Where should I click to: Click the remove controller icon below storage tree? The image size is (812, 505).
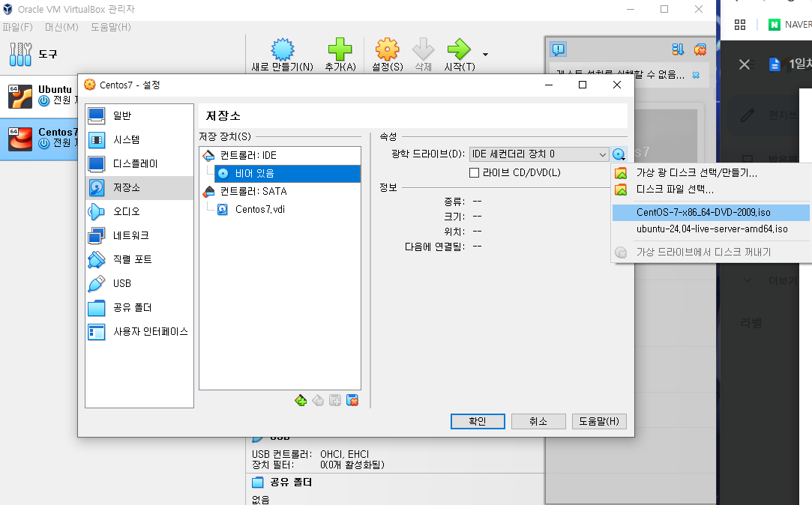tap(318, 401)
